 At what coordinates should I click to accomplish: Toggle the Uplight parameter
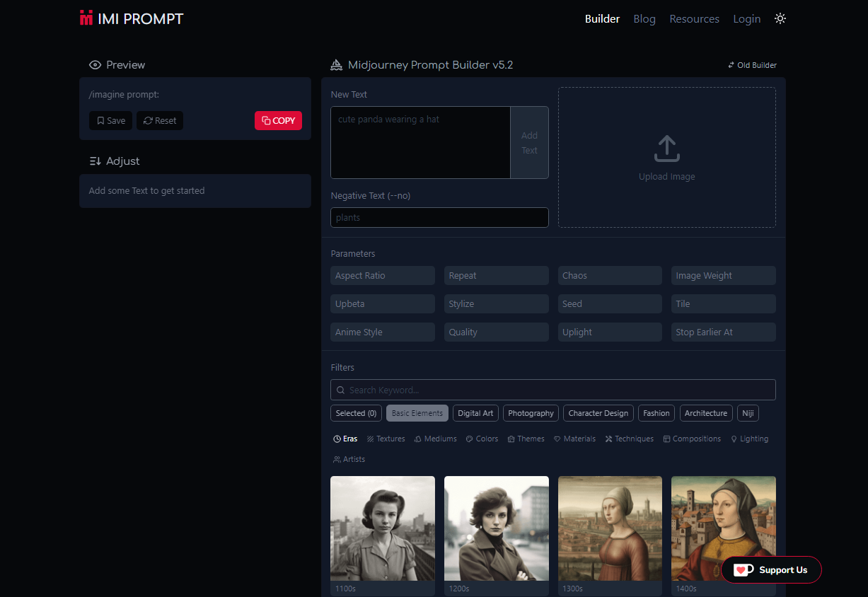610,332
